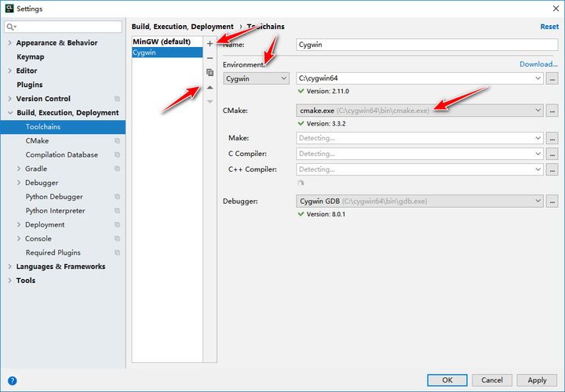Browse for Make executable
The width and height of the screenshot is (565, 392).
click(x=552, y=138)
